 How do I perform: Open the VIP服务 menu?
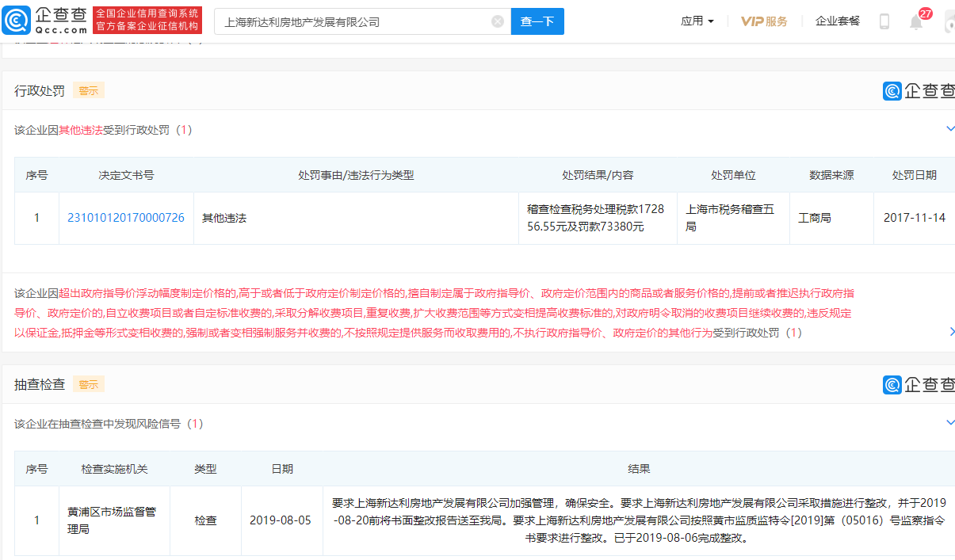[764, 21]
